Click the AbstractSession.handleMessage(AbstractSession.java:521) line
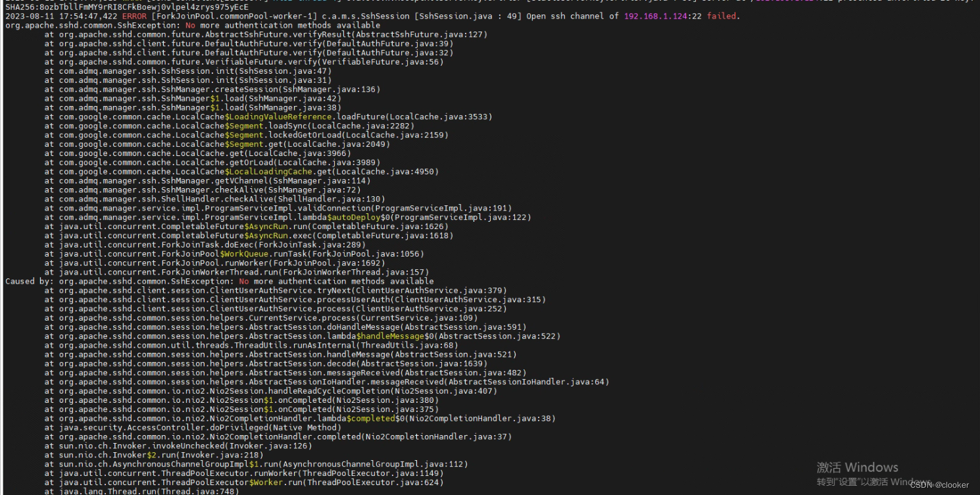The width and height of the screenshot is (980, 495). 281,354
